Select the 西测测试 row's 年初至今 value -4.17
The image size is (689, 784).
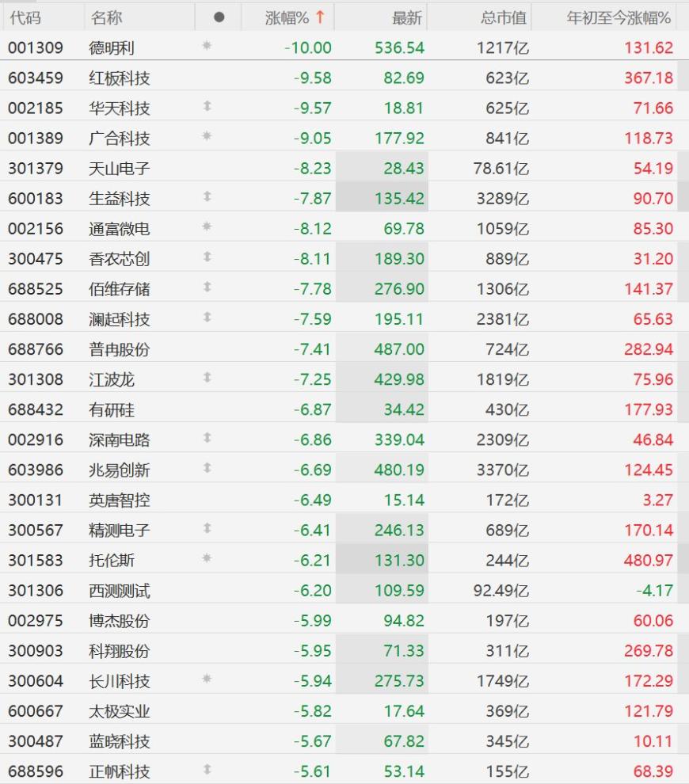point(654,591)
